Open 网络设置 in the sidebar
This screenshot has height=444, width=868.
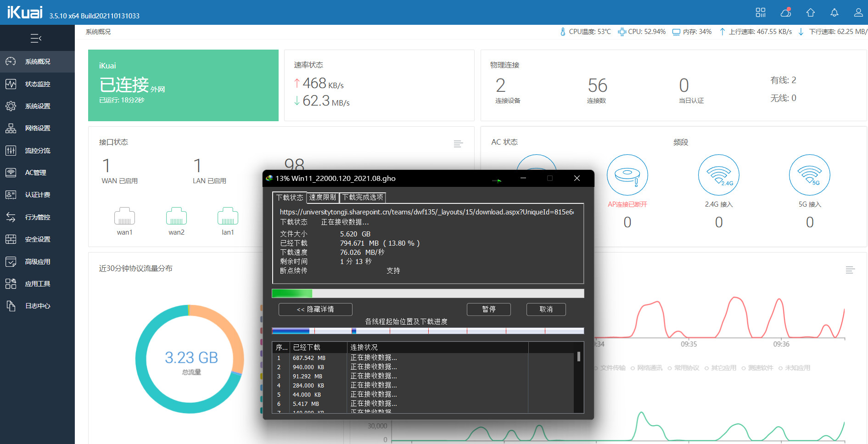(37, 128)
